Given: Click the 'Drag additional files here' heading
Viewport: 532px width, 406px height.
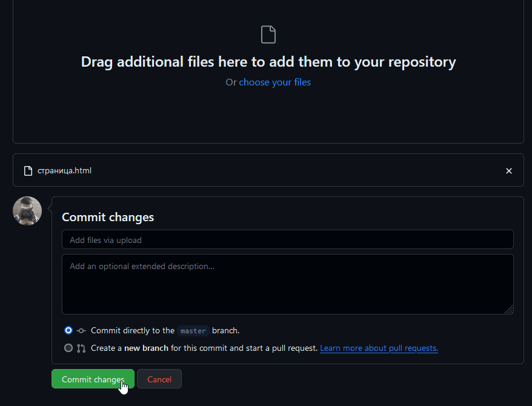Looking at the screenshot, I should coord(268,62).
